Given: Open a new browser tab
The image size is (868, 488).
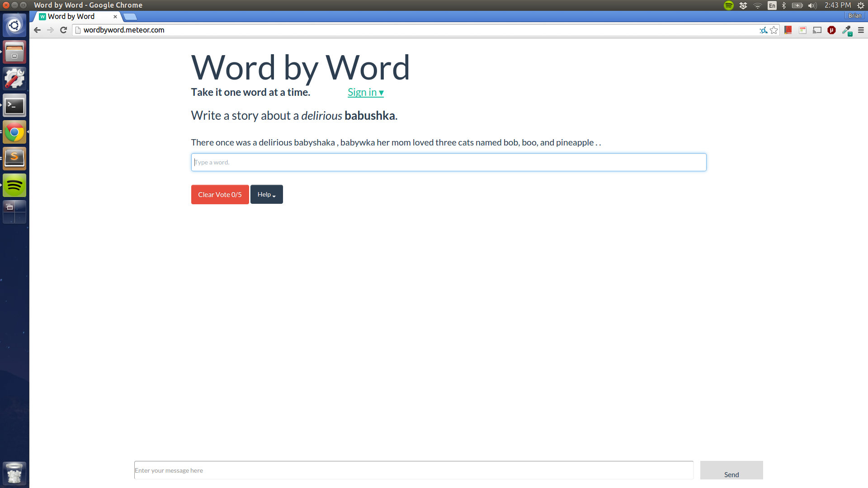Looking at the screenshot, I should pyautogui.click(x=130, y=17).
